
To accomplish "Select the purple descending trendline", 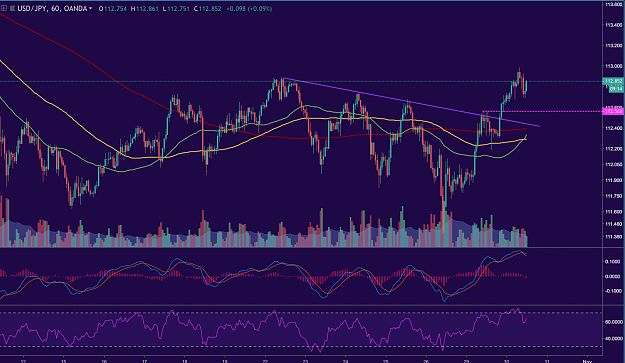I will click(411, 102).
